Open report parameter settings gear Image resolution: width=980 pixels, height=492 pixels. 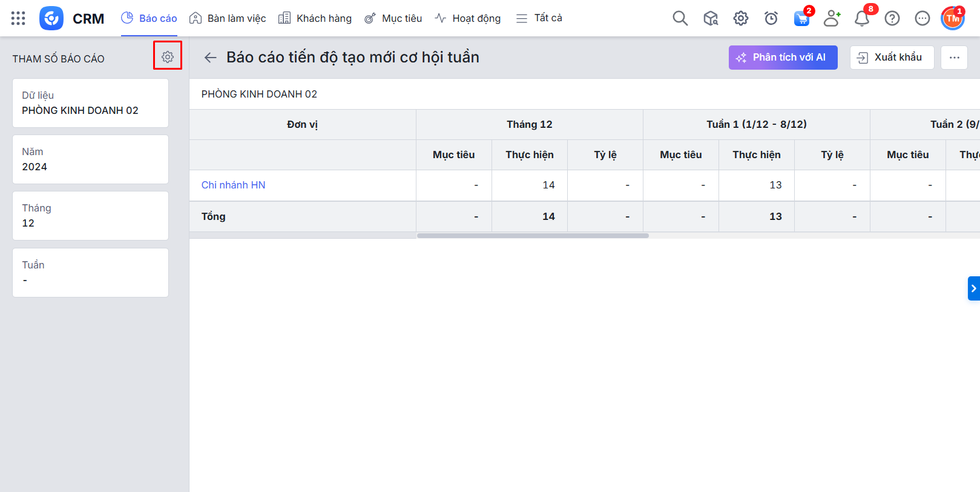168,56
